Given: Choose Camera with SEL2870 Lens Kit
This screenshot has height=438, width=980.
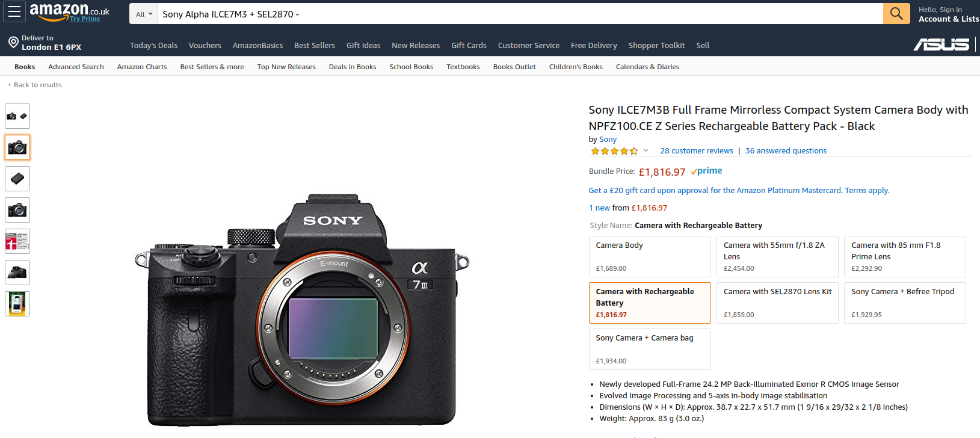Looking at the screenshot, I should point(777,303).
